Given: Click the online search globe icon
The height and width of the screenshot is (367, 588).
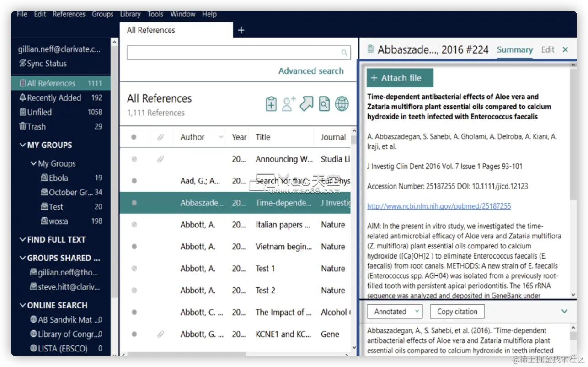Looking at the screenshot, I should (x=342, y=104).
